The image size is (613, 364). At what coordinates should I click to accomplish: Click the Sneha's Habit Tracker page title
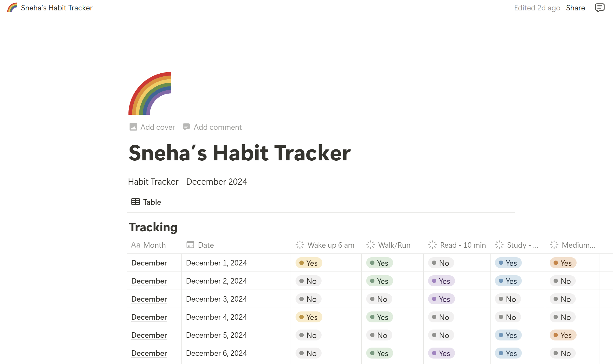pos(240,153)
